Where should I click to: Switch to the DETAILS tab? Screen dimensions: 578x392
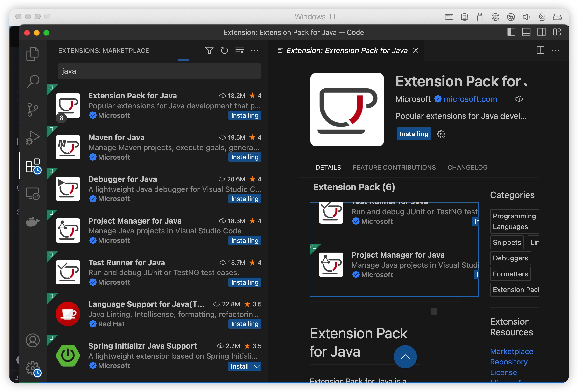click(328, 168)
